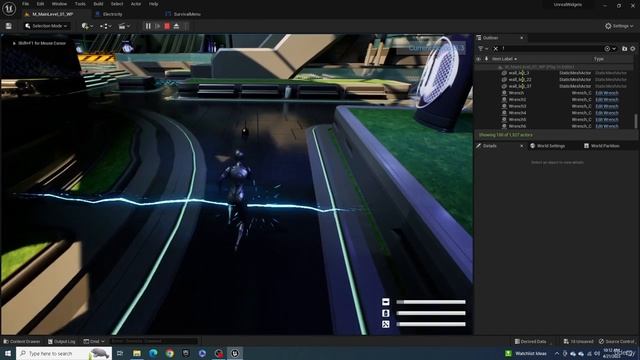
Task: Close the Details panel tab
Action: 521,146
